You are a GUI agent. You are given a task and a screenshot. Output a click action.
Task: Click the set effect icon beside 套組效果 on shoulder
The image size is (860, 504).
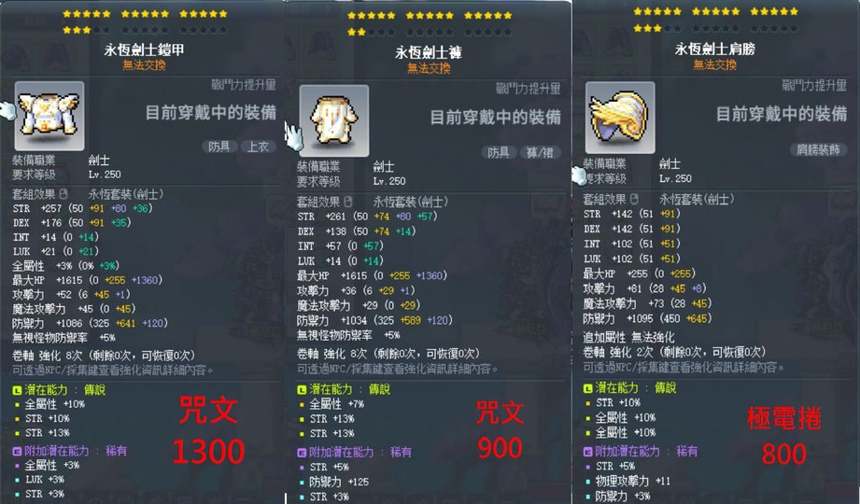(x=634, y=199)
